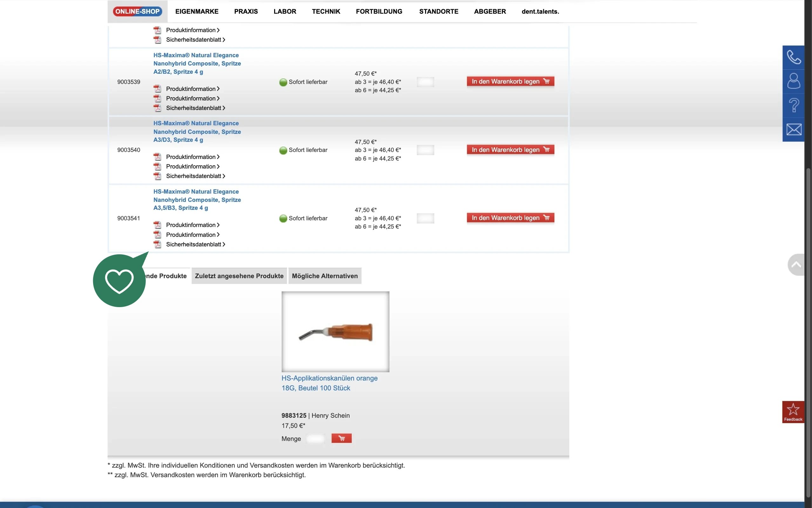This screenshot has height=508, width=812.
Task: Open the TECHNIK menu
Action: [x=326, y=11]
